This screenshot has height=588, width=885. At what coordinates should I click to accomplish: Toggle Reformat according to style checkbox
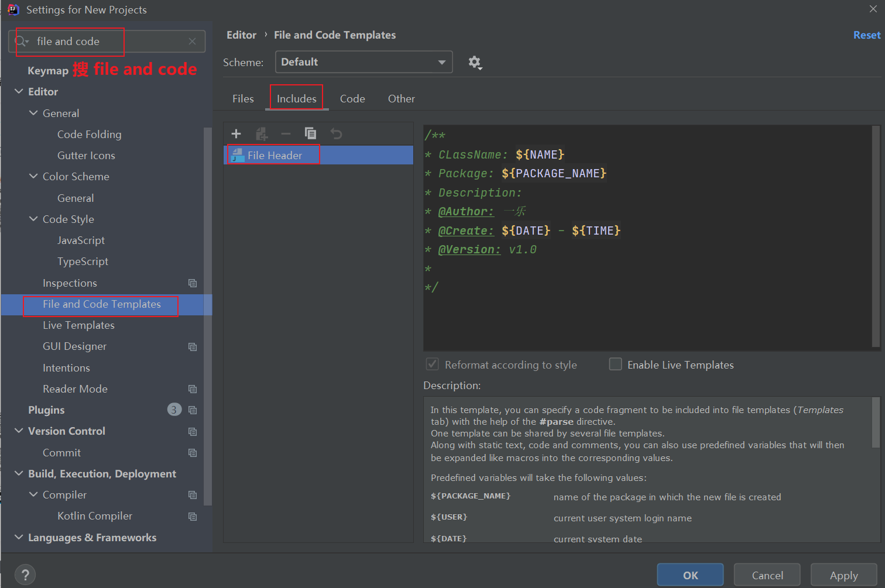pyautogui.click(x=432, y=365)
